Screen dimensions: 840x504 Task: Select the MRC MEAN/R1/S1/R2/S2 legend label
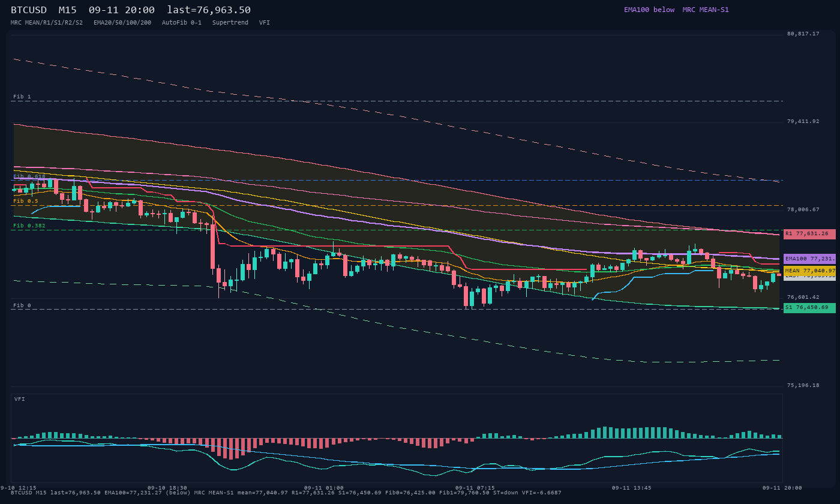pyautogui.click(x=47, y=23)
